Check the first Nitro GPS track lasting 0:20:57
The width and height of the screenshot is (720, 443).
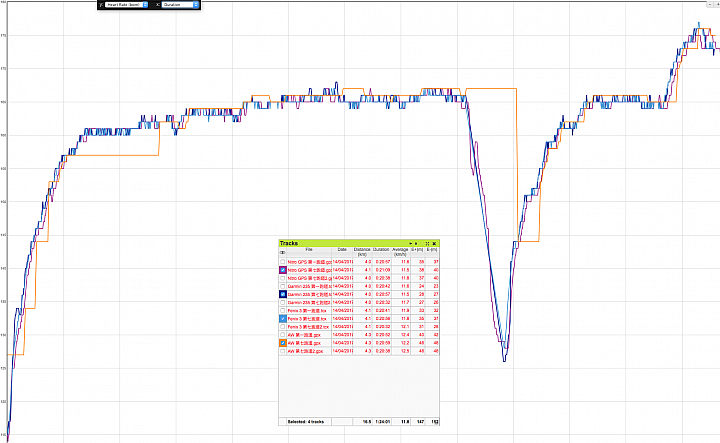(x=282, y=262)
